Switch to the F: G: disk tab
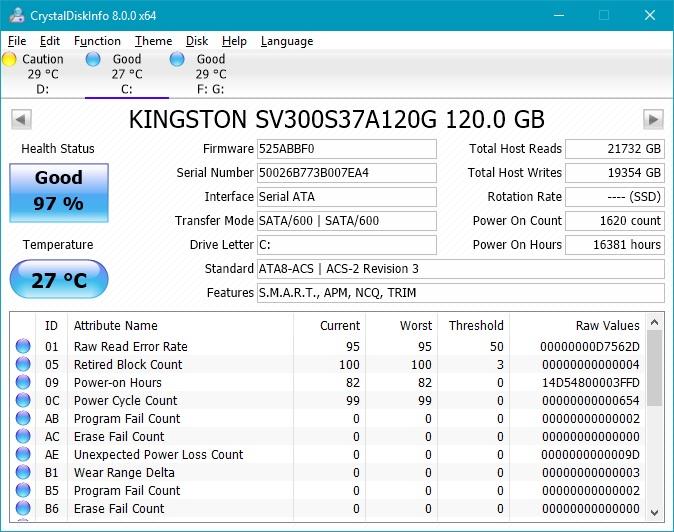Image resolution: width=674 pixels, height=532 pixels. click(x=211, y=74)
